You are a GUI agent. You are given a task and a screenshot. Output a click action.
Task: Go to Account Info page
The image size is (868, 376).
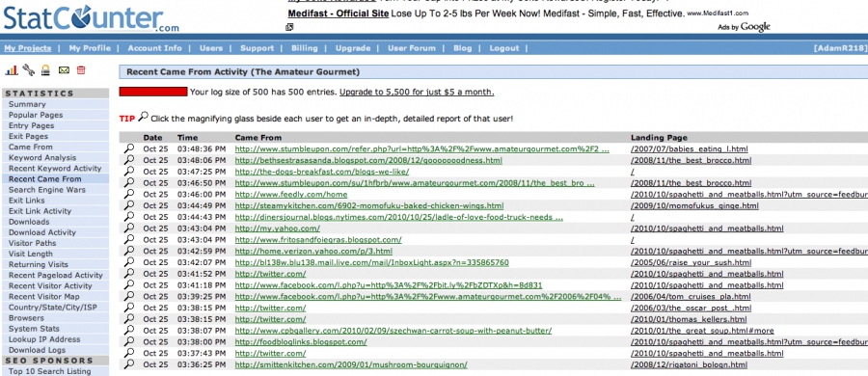click(x=154, y=48)
